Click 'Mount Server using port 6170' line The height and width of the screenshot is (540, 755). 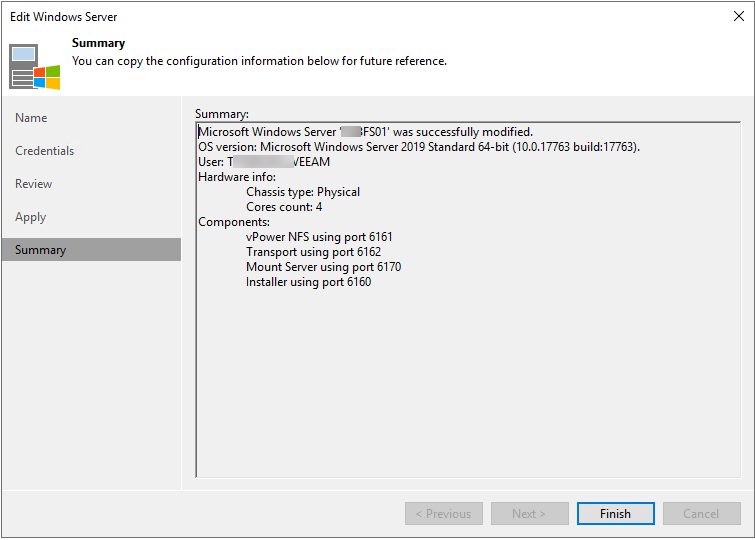coord(324,267)
